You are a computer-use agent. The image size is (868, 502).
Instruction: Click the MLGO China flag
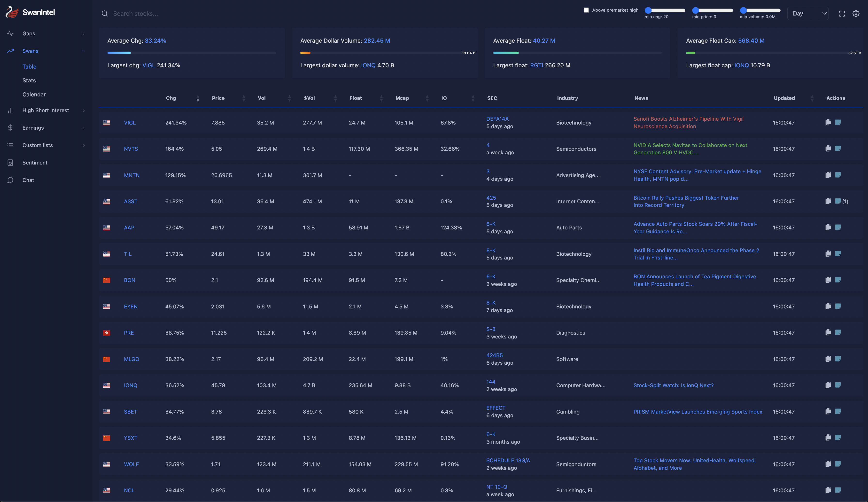coord(106,359)
